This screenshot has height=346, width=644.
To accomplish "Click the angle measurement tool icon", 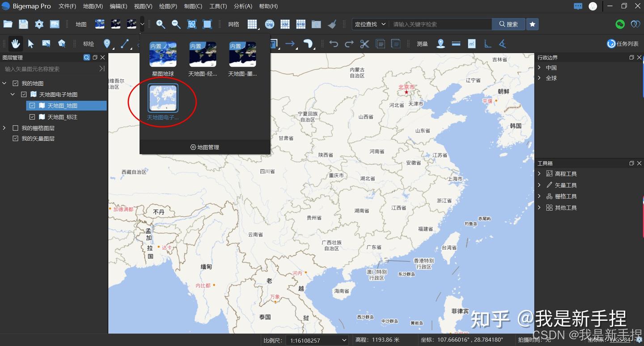I will pyautogui.click(x=502, y=43).
